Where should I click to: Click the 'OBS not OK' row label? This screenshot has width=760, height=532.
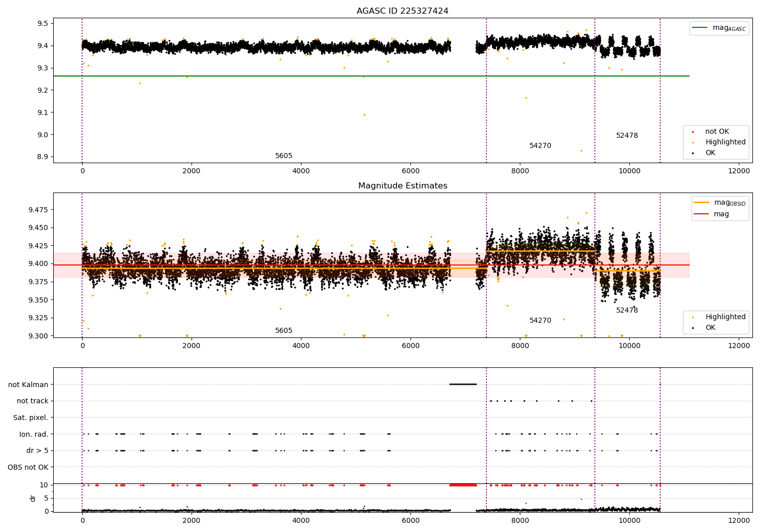pyautogui.click(x=28, y=467)
